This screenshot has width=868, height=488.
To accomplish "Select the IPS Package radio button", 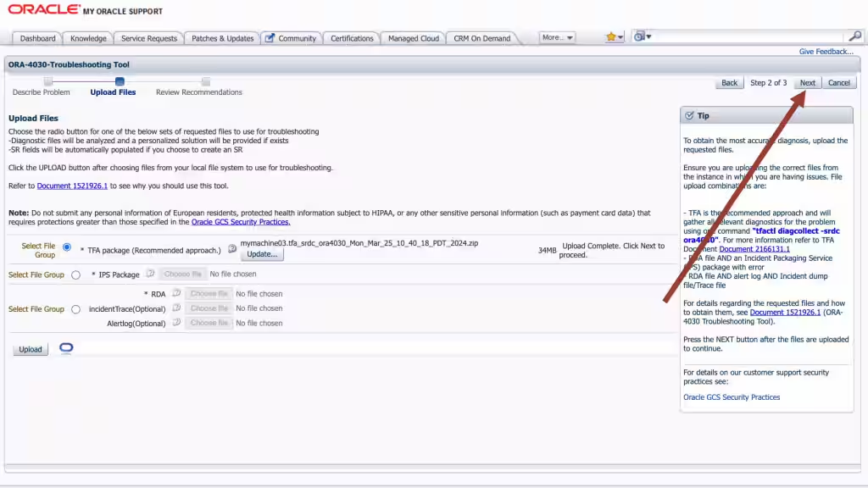I will pyautogui.click(x=75, y=275).
